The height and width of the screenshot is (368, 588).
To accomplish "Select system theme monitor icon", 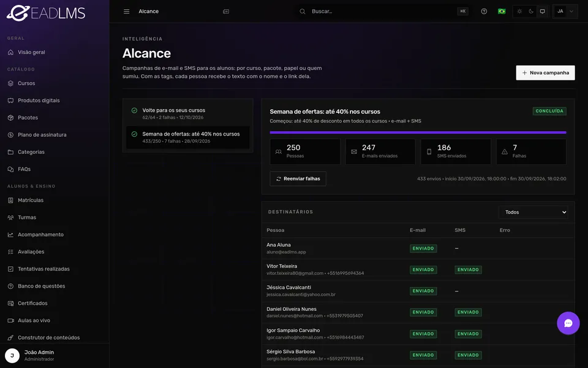I will point(542,11).
